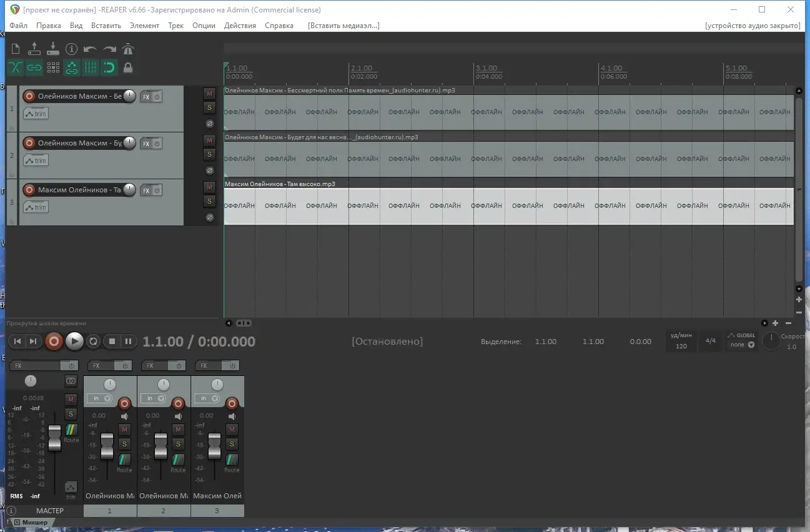Open the Трек menu
Screen dimensions: 810x532
pyautogui.click(x=176, y=26)
